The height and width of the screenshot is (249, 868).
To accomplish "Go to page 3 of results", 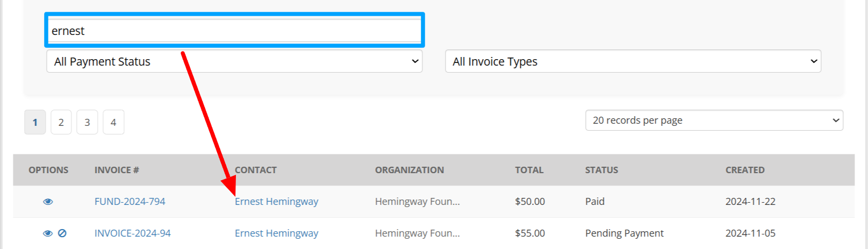I will tap(87, 123).
